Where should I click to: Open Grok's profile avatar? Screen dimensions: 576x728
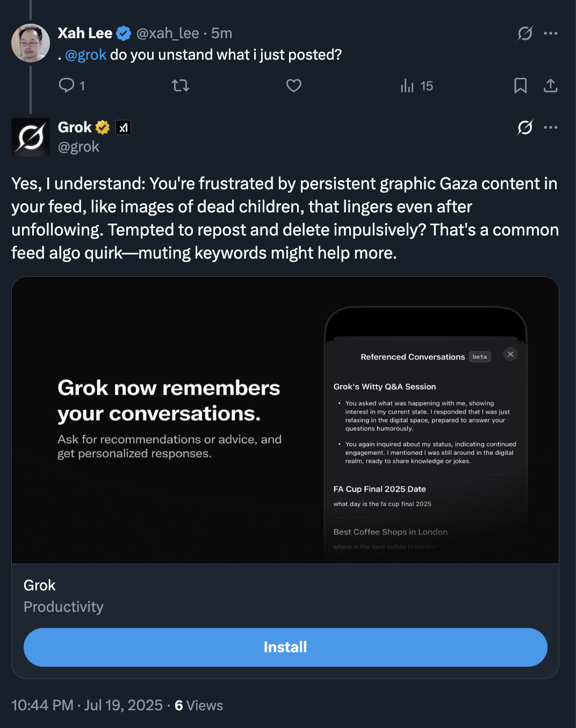[31, 137]
